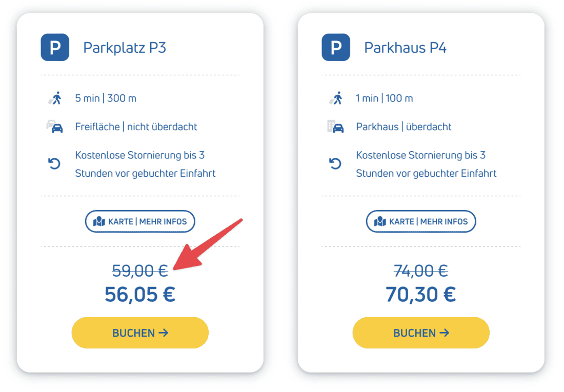The image size is (564, 392).
Task: Click the Parkhaus | überdacht description
Action: [x=404, y=127]
